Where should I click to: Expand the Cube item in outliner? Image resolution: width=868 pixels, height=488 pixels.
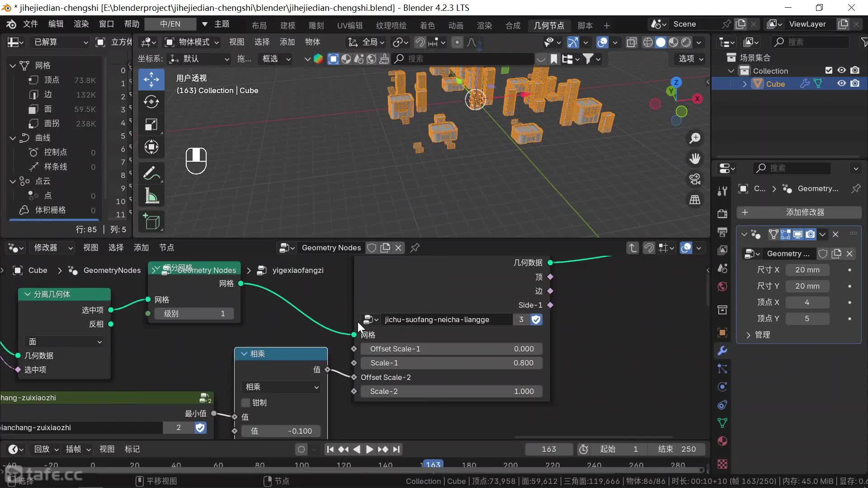(x=745, y=84)
